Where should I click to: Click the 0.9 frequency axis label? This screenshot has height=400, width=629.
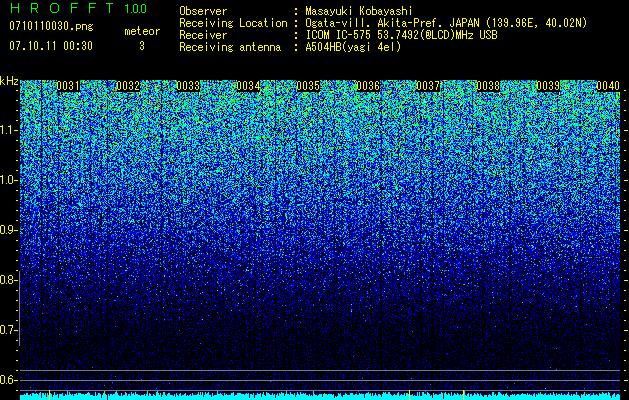(x=8, y=230)
